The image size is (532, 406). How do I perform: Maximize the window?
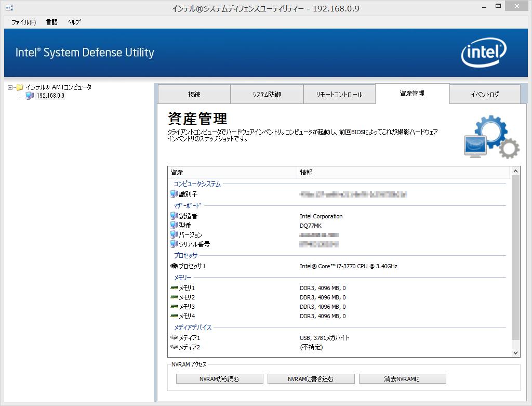point(498,6)
